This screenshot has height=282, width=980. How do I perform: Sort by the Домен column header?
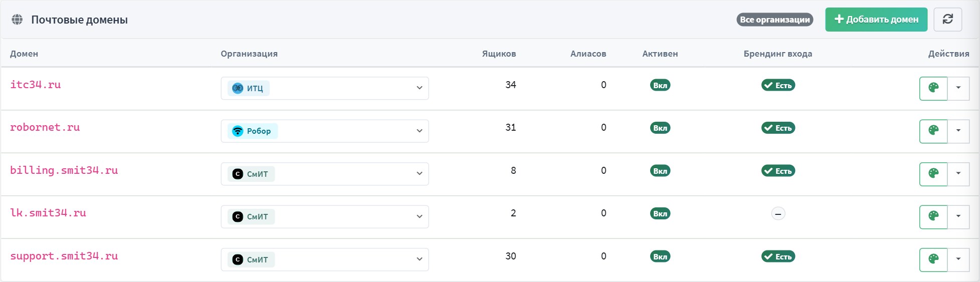(24, 54)
